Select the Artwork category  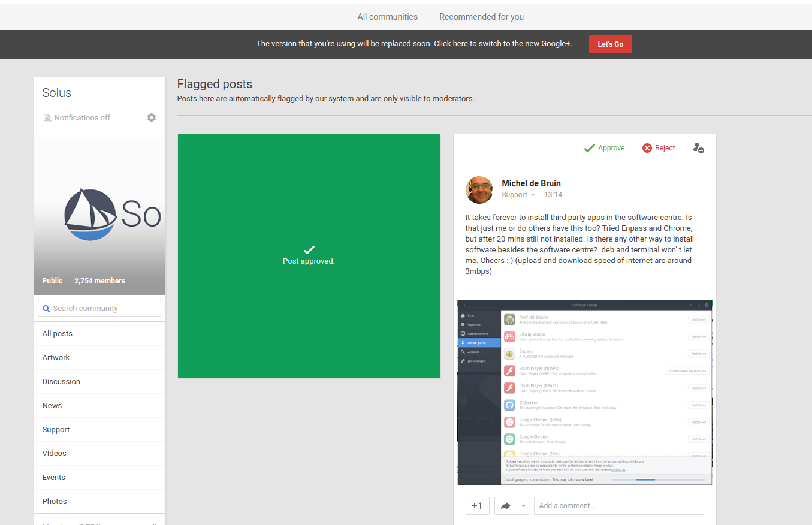[x=99, y=358]
